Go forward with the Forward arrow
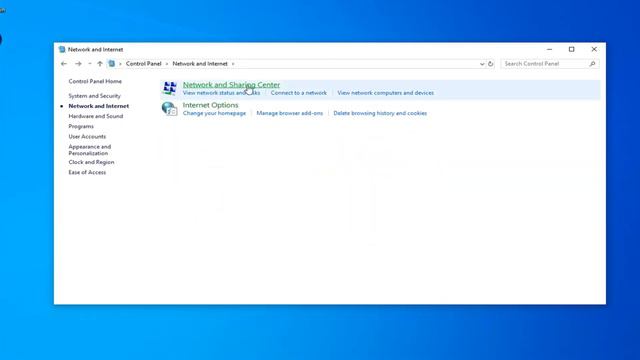 click(x=78, y=64)
